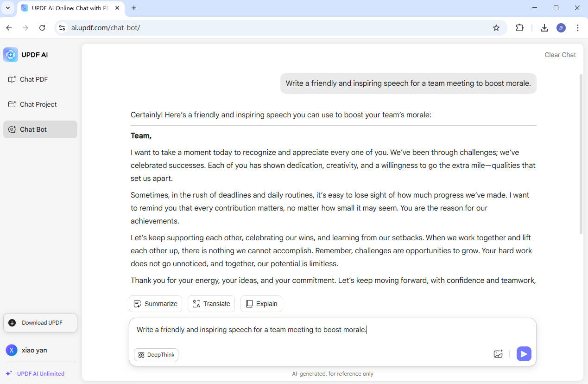The height and width of the screenshot is (384, 588).
Task: Click the Chat Project folder icon
Action: click(12, 104)
